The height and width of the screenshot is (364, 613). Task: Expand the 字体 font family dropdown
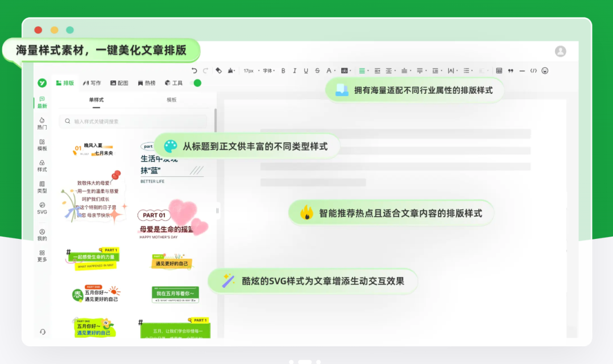click(268, 71)
